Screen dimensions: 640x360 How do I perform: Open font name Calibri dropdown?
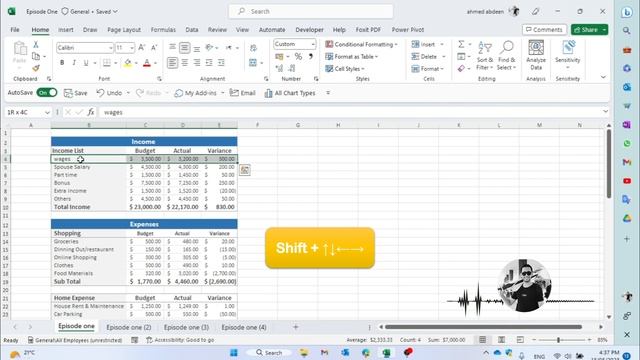tap(110, 48)
